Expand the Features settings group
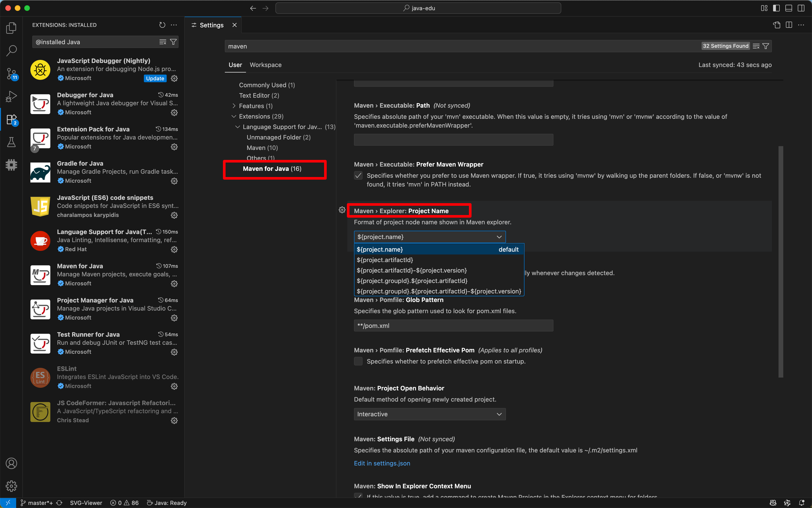 coord(234,106)
